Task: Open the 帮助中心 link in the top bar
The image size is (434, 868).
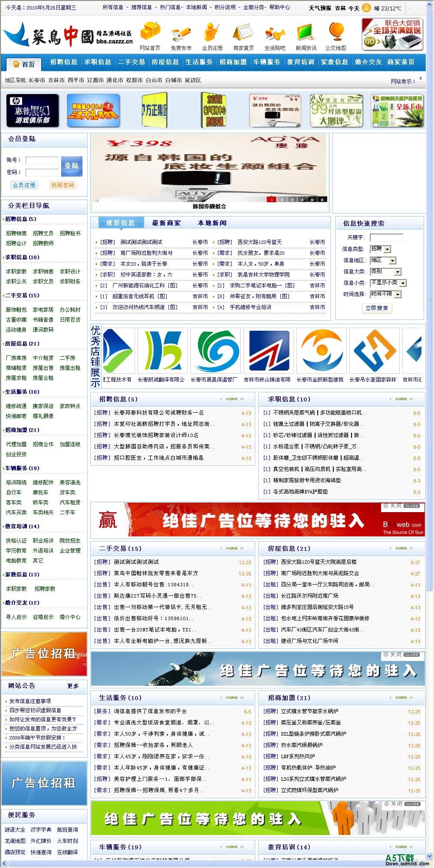Action: pyautogui.click(x=279, y=7)
